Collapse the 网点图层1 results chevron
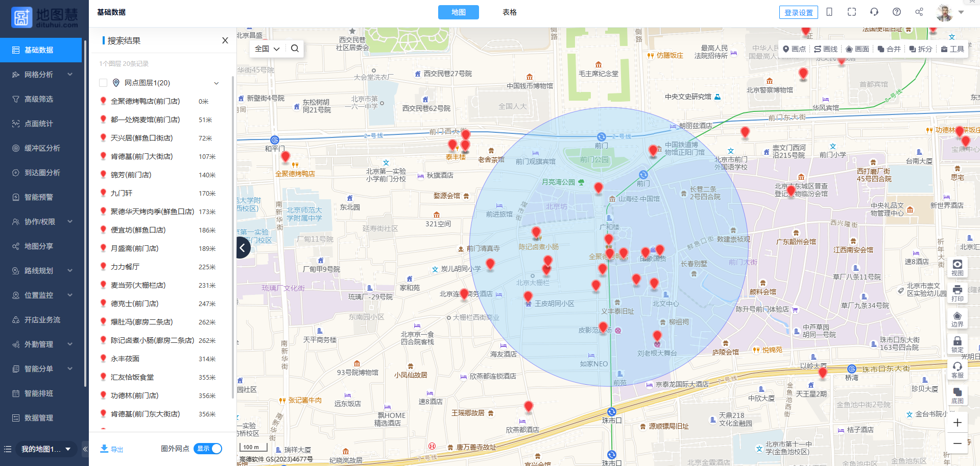Viewport: 980px width, 466px height. coord(216,83)
